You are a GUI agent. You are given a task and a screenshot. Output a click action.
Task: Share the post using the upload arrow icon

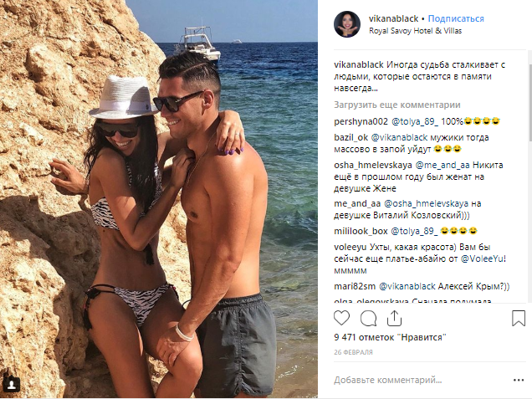tap(394, 318)
